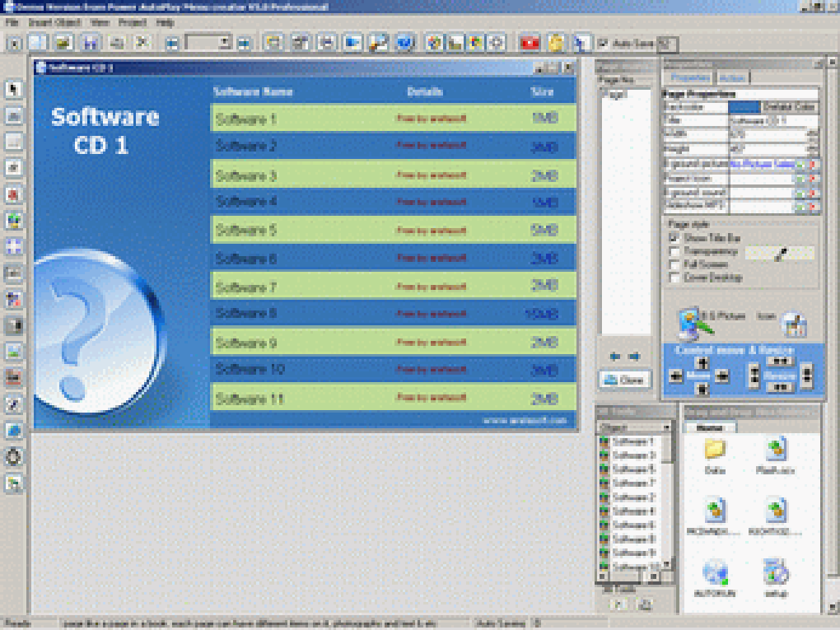Click the Icon chooser picture beside 'Icon' label
The height and width of the screenshot is (630, 840).
click(x=794, y=324)
